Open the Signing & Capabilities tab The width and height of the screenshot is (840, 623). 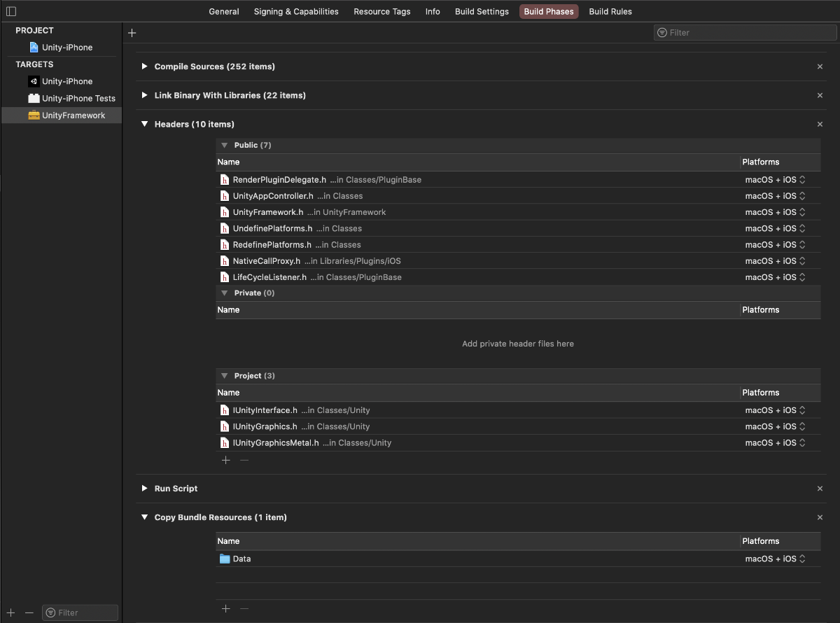tap(296, 11)
